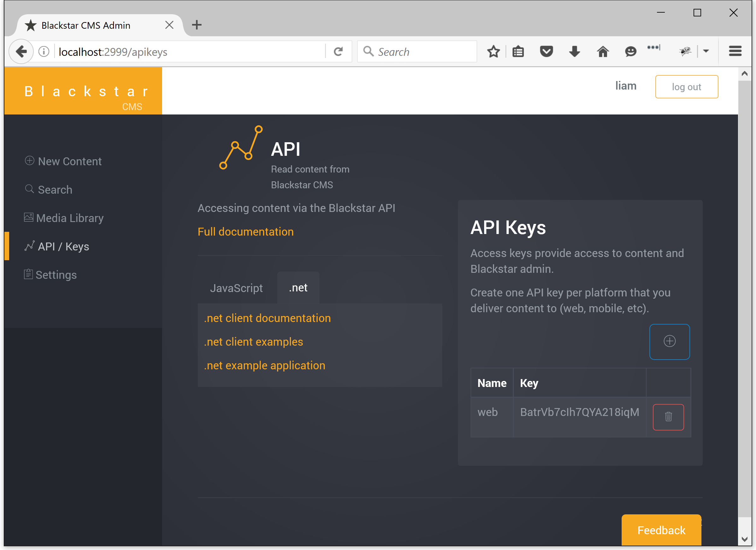Click the browser home icon
The height and width of the screenshot is (550, 756).
[x=602, y=52]
